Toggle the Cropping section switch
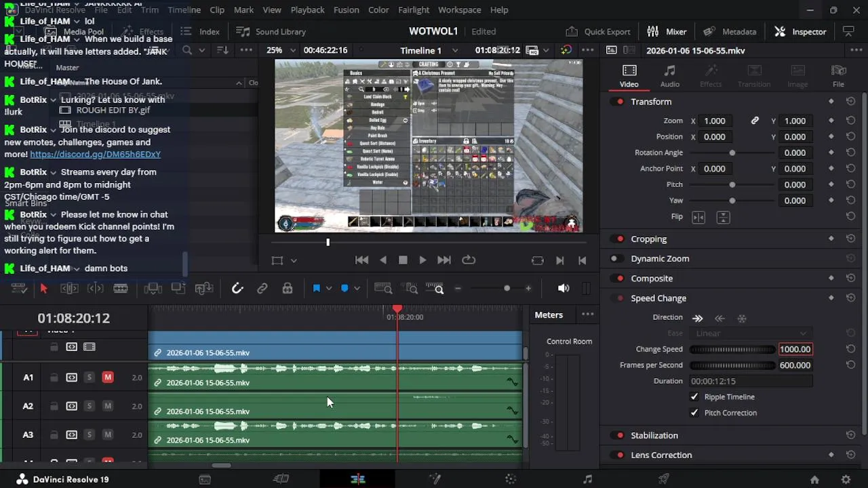The image size is (868, 488). pyautogui.click(x=618, y=239)
